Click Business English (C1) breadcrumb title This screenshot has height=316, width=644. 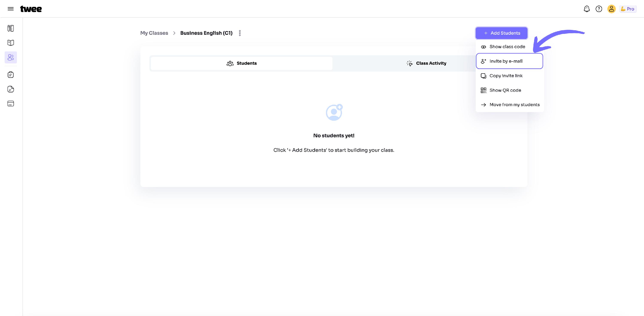[x=206, y=33]
